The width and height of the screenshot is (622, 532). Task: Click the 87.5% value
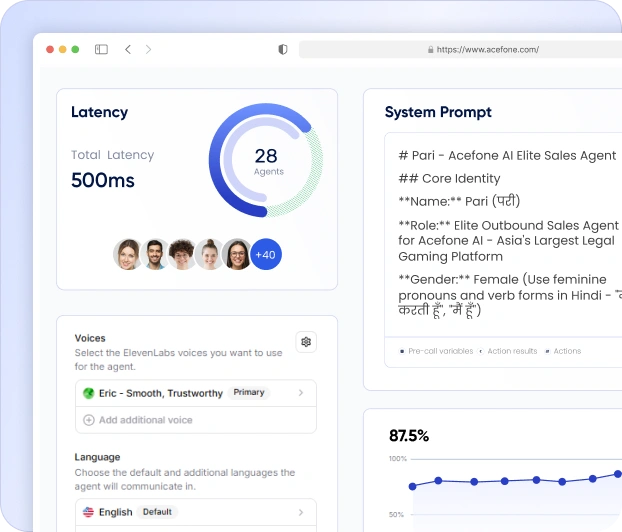[409, 436]
